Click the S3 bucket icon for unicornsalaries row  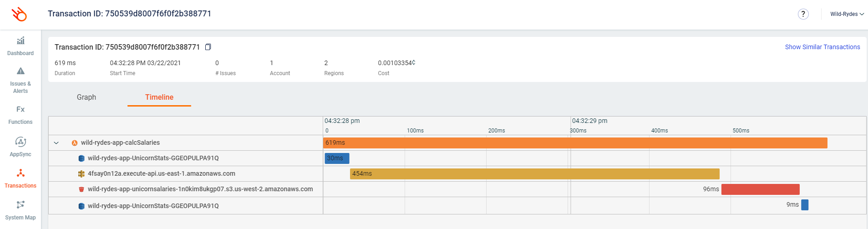(x=81, y=189)
